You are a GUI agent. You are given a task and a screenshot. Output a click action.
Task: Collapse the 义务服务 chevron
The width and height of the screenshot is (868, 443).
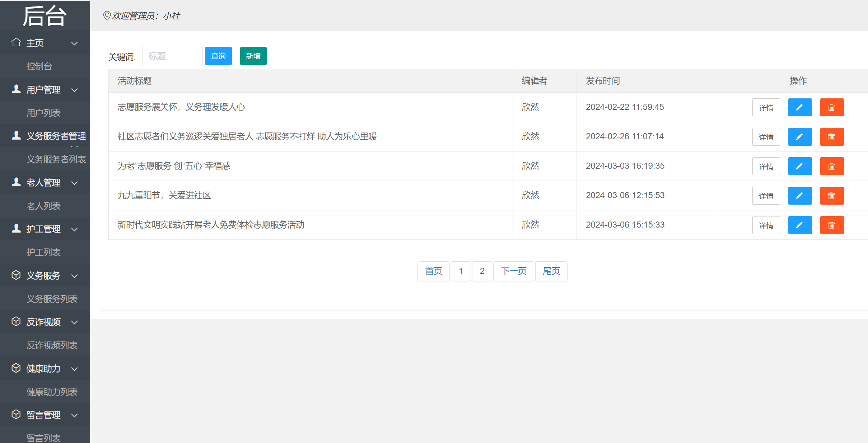tap(74, 276)
